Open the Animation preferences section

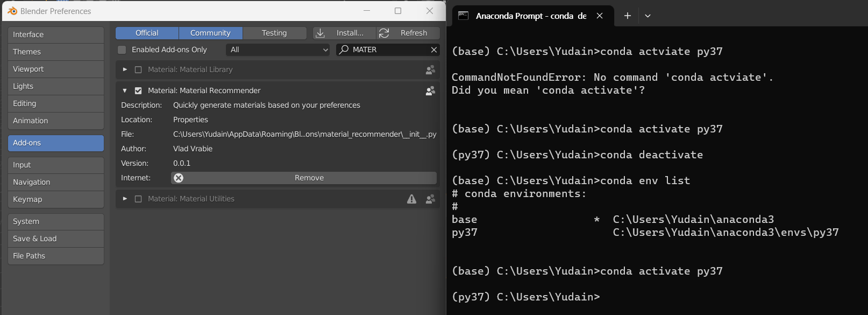pyautogui.click(x=56, y=121)
